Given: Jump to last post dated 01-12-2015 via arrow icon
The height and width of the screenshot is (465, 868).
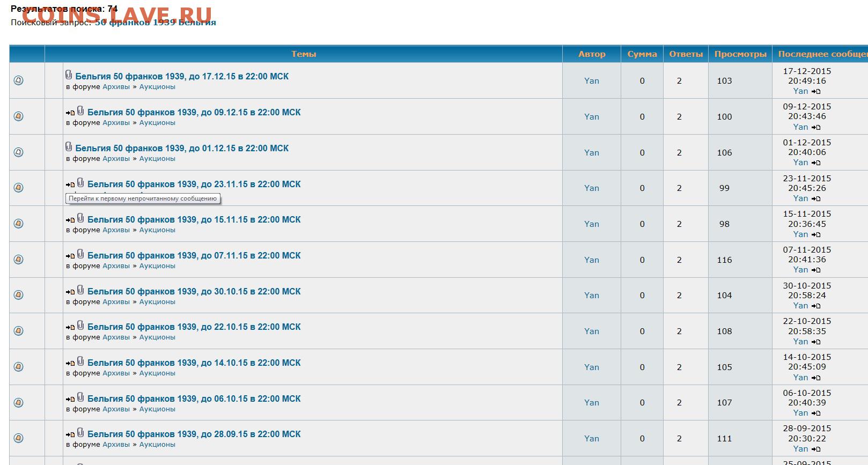Looking at the screenshot, I should pos(816,163).
